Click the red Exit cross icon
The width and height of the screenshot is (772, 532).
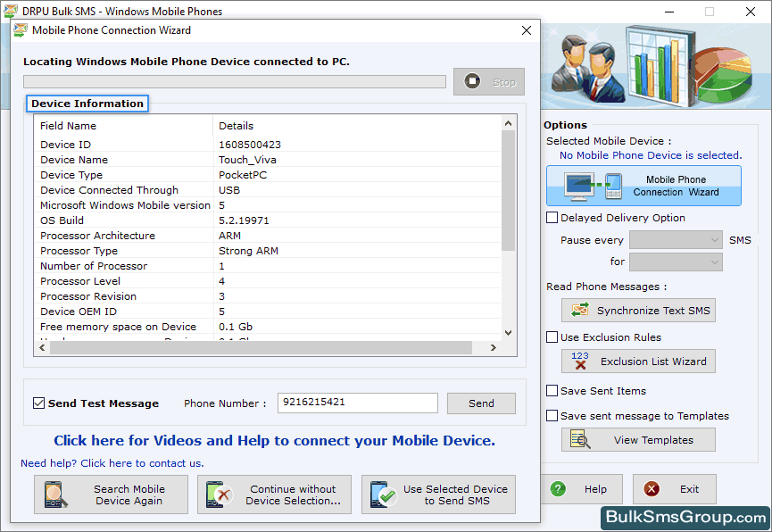652,489
